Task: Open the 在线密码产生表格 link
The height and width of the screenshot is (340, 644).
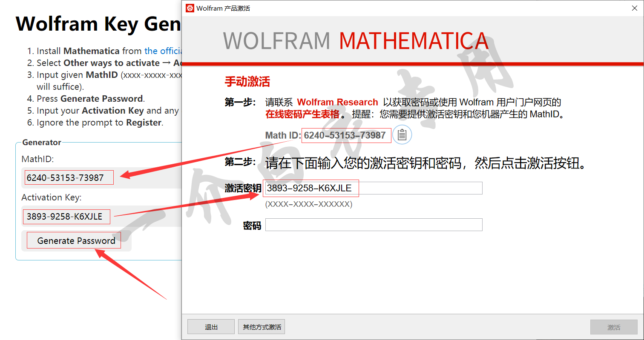Action: [302, 114]
